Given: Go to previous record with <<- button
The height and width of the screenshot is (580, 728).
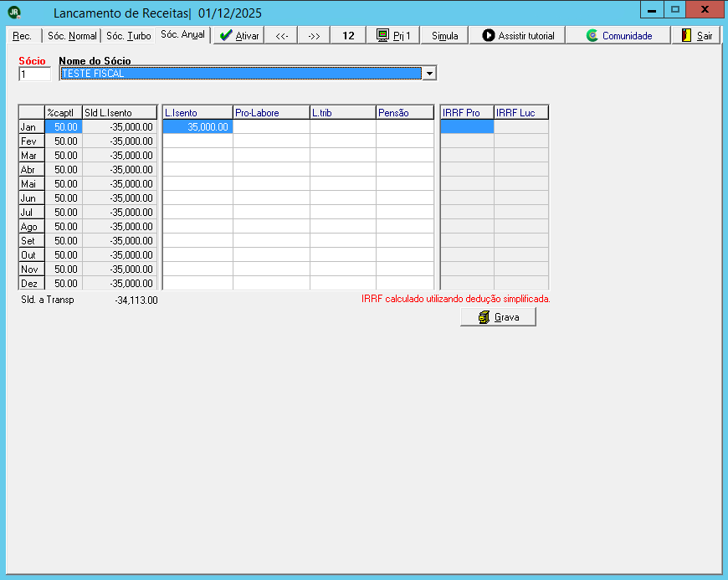Looking at the screenshot, I should click(281, 36).
